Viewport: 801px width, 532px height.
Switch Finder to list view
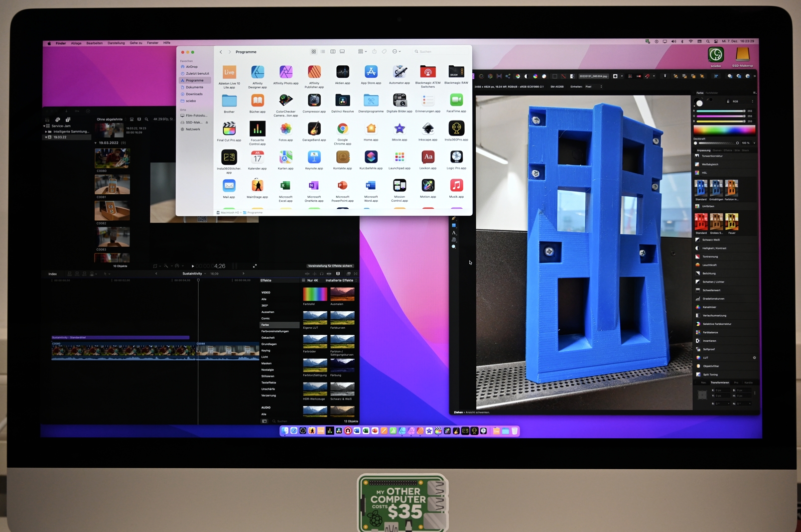coord(323,52)
